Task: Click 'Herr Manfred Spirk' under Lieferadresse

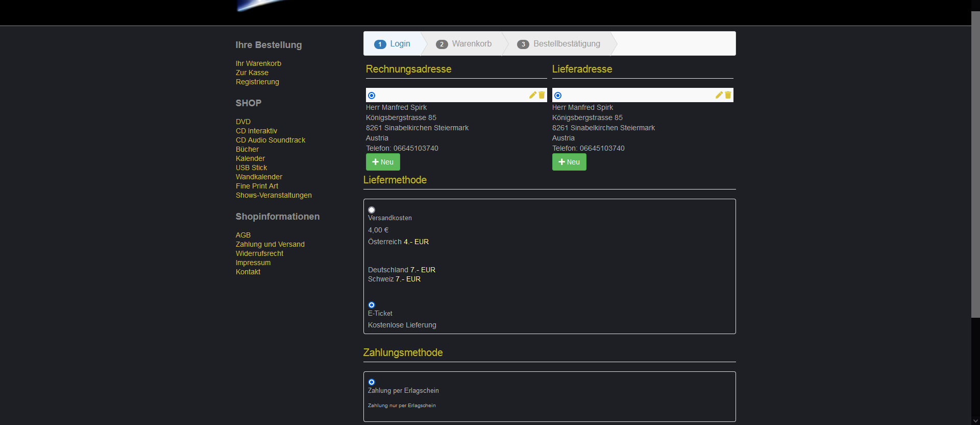Action: click(582, 107)
